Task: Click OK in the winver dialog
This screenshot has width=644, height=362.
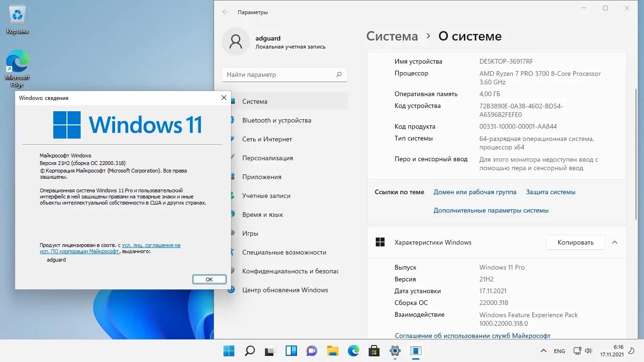Action: (x=209, y=280)
